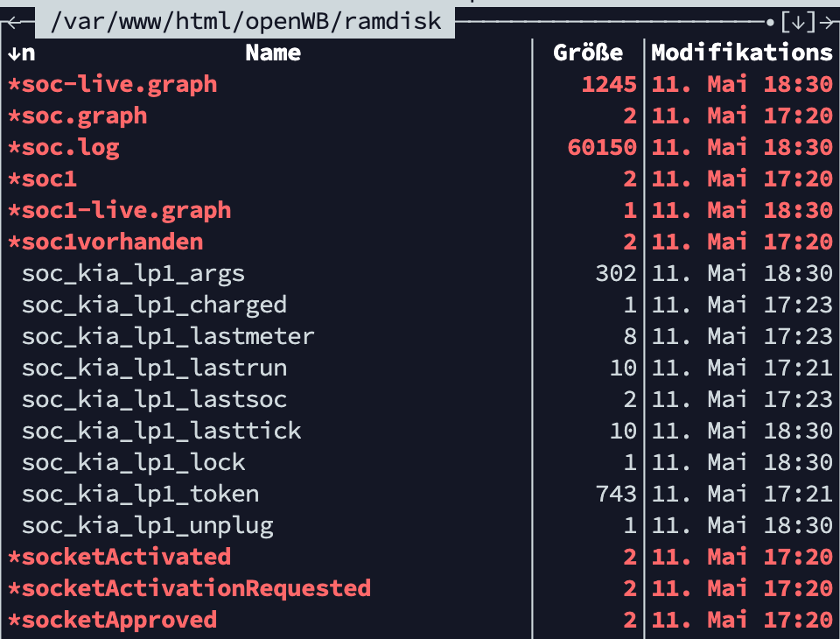Select the soc_kia_lp1_args file

(133, 274)
